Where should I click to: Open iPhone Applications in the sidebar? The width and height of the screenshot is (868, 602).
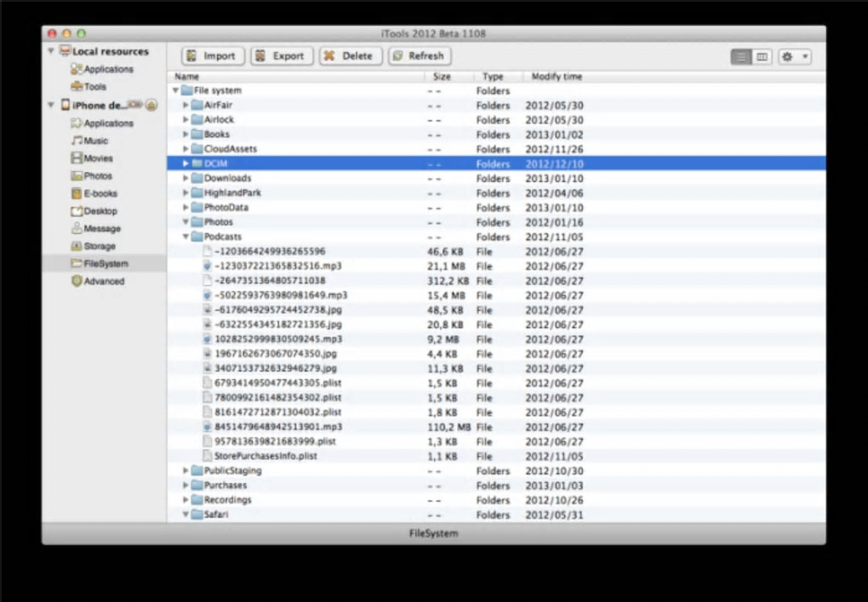(x=102, y=122)
